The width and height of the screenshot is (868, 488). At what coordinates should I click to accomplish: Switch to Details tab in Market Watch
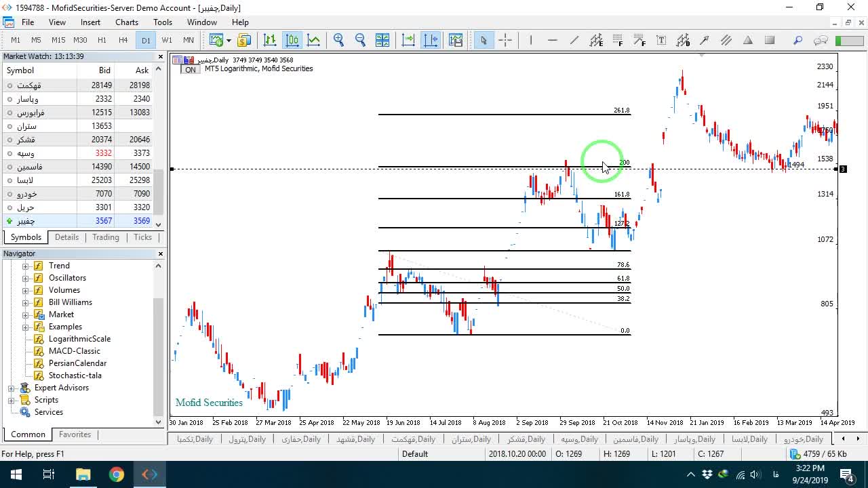click(66, 237)
